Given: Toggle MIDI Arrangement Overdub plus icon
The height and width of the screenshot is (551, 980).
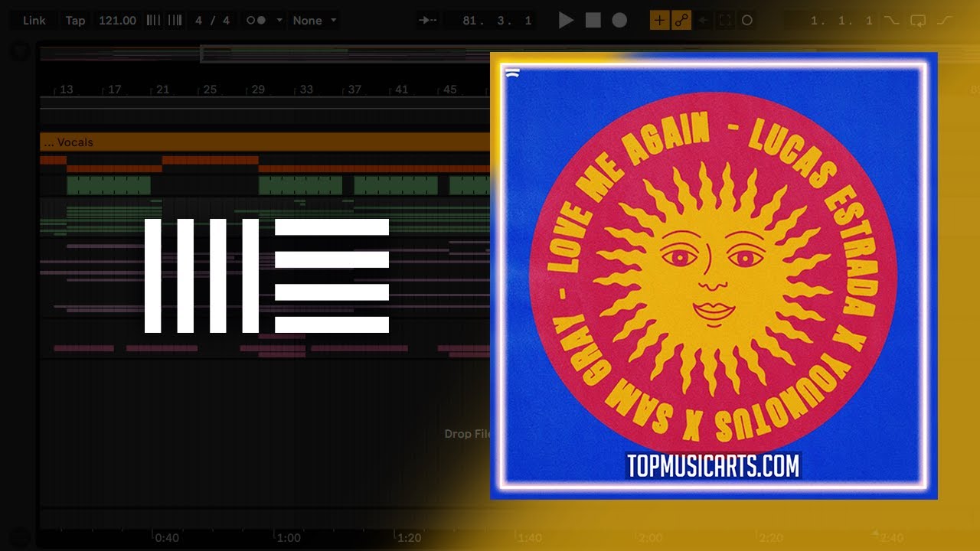Looking at the screenshot, I should (658, 21).
